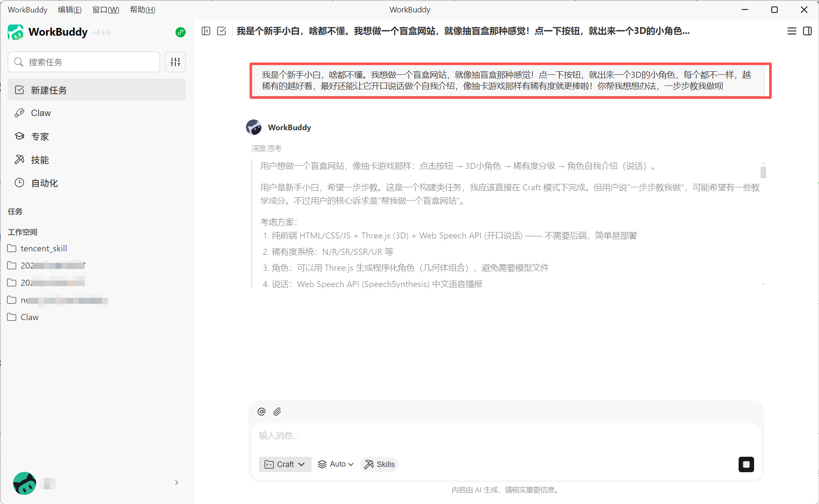Open the Craft mode dropdown

pyautogui.click(x=285, y=464)
